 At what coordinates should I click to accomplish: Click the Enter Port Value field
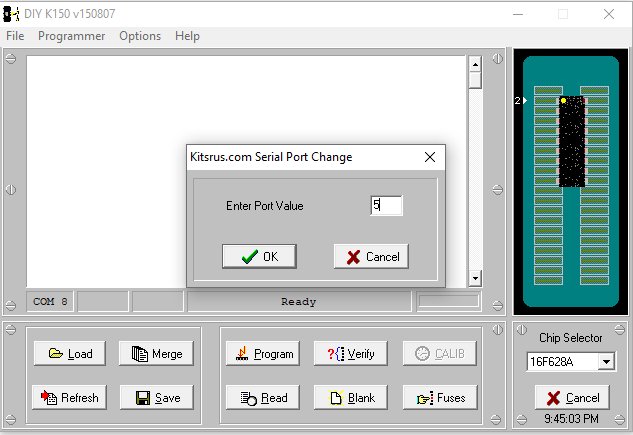(x=386, y=205)
